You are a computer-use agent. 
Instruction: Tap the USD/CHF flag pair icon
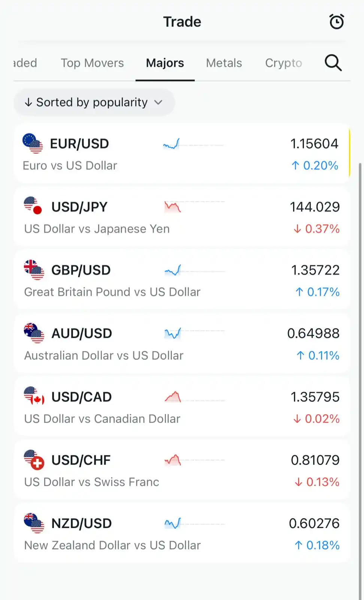click(34, 460)
